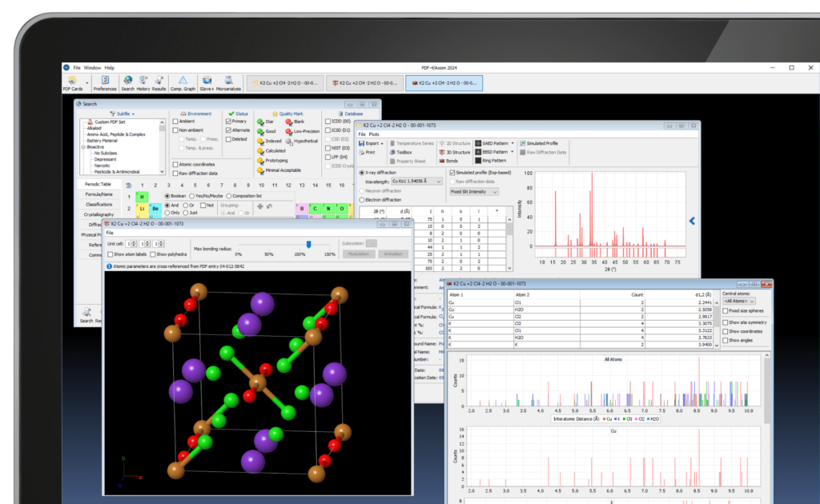Screen dimensions: 820x504
Task: Open the Results tool
Action: pos(159,82)
